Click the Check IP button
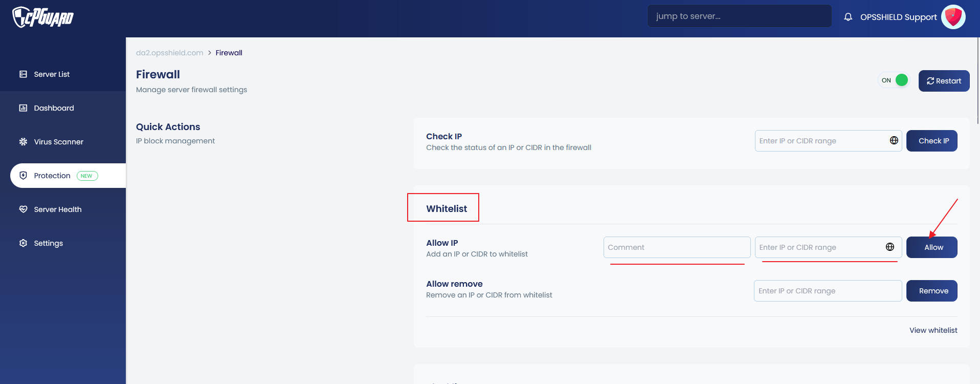Viewport: 980px width, 384px height. [931, 141]
